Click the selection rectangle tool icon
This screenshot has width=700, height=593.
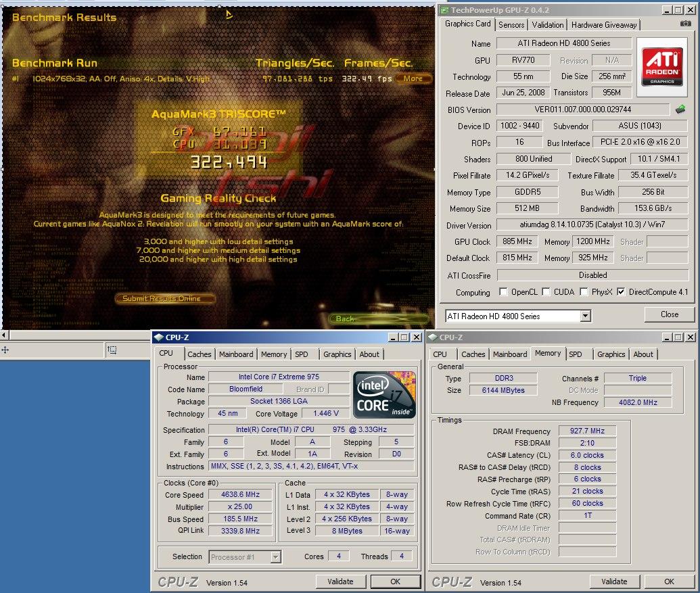(112, 350)
